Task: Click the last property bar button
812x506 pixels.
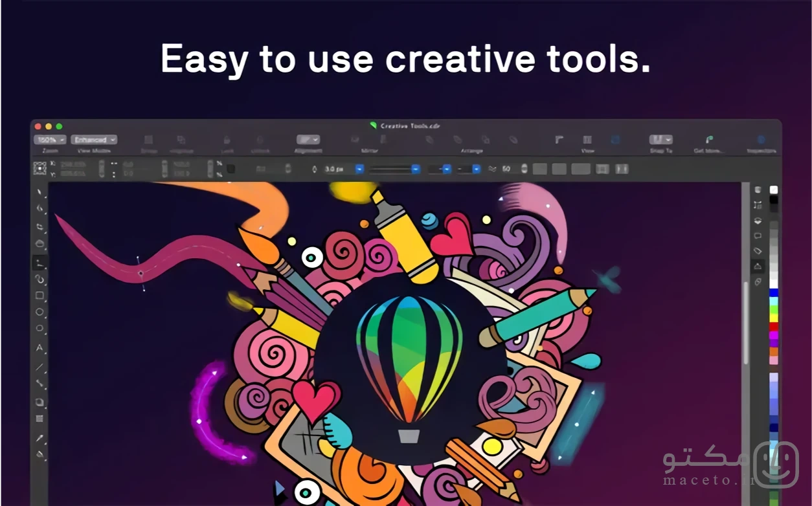Action: [622, 169]
